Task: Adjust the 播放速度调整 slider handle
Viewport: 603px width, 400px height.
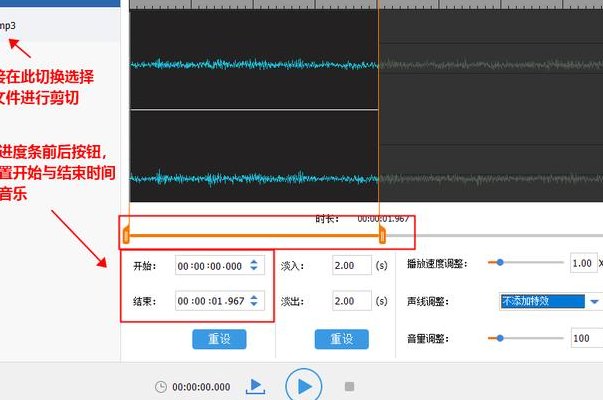Action: (x=500, y=262)
